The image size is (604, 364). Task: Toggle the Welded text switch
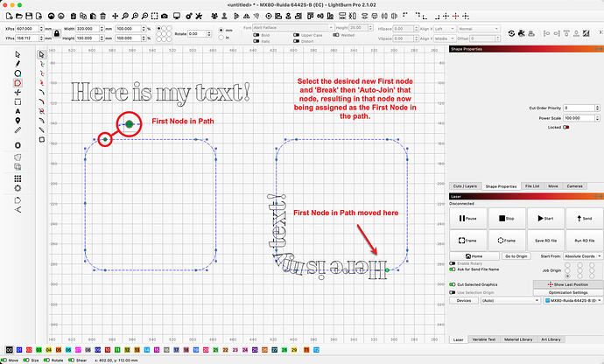336,35
